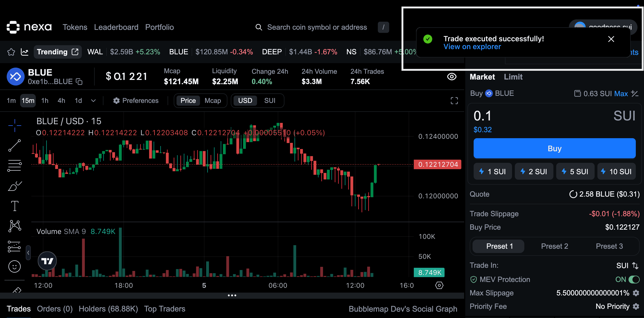The width and height of the screenshot is (644, 318).
Task: Collapse the drawing toolbar with the chevron
Action: point(28,253)
